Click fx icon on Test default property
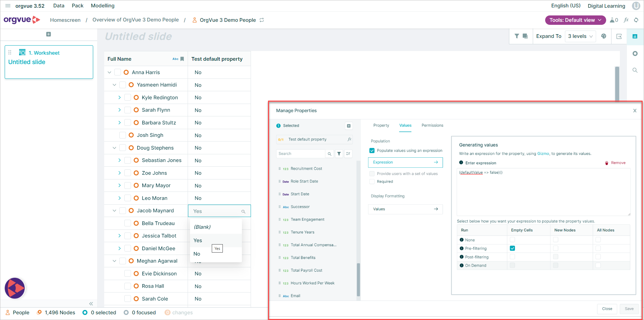This screenshot has width=644, height=320. [x=349, y=139]
